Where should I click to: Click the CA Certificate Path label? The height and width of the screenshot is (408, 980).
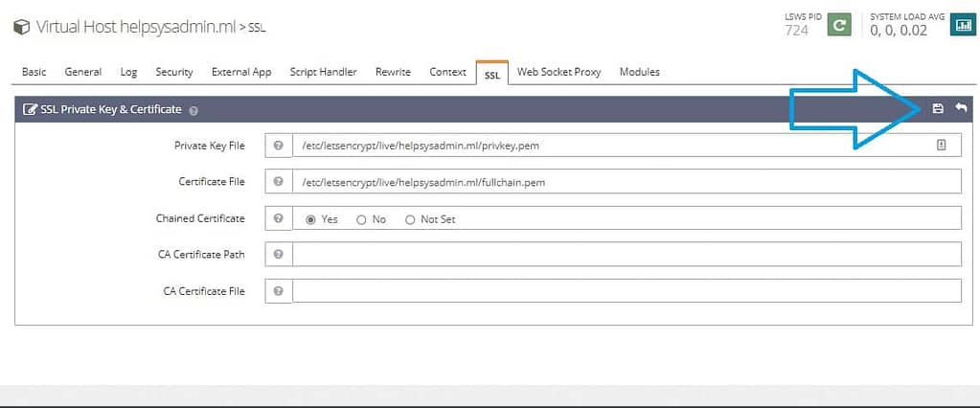point(202,255)
